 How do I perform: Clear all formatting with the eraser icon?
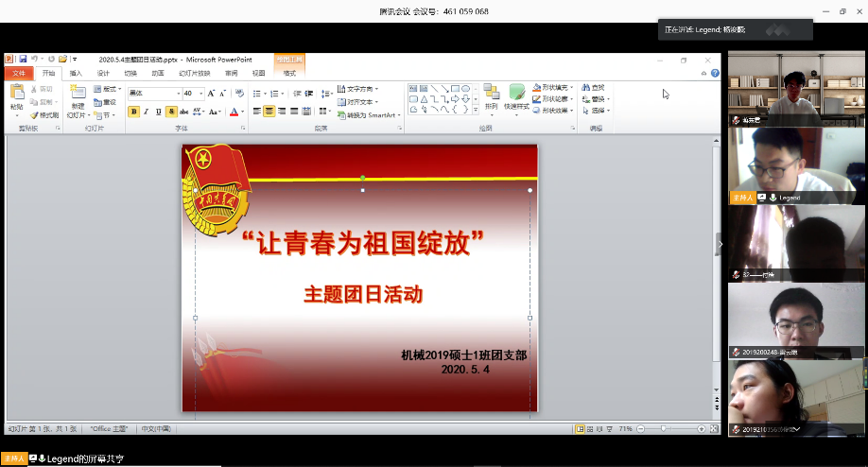239,93
